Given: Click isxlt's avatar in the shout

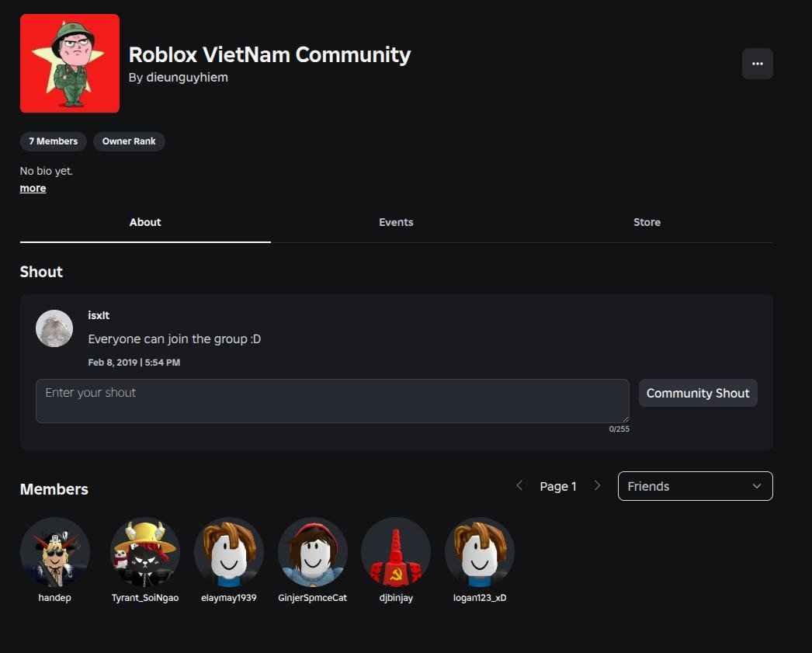Looking at the screenshot, I should click(x=54, y=328).
